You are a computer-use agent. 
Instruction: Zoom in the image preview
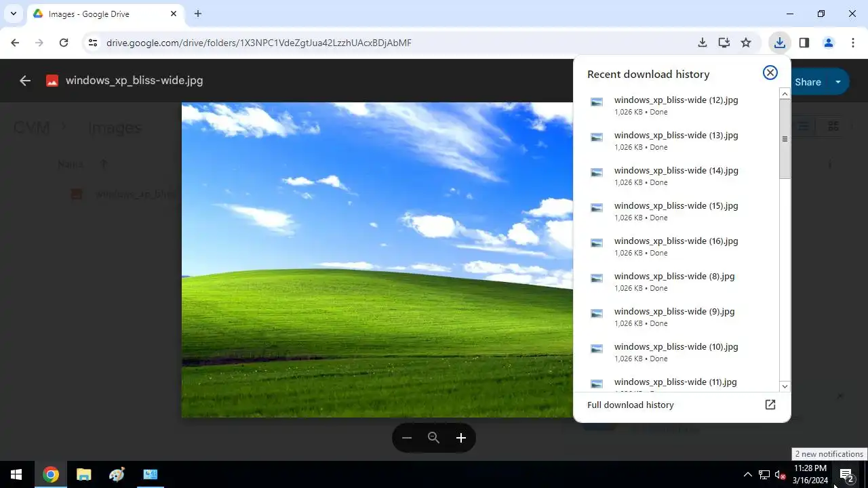(x=461, y=438)
